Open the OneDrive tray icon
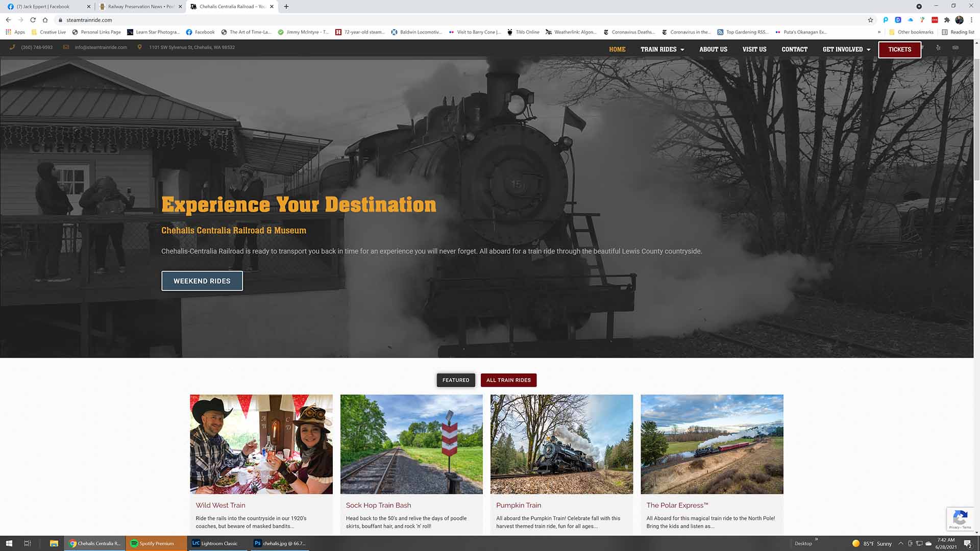The height and width of the screenshot is (551, 980). (928, 543)
